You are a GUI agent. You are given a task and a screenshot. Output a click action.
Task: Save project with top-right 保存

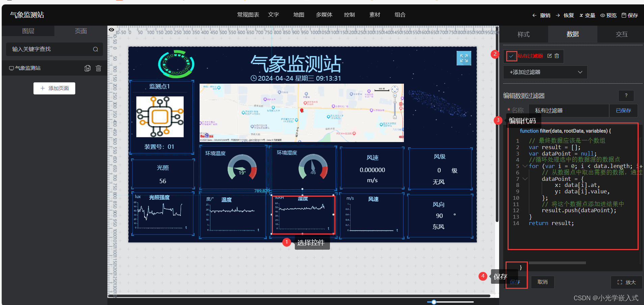pyautogui.click(x=630, y=15)
